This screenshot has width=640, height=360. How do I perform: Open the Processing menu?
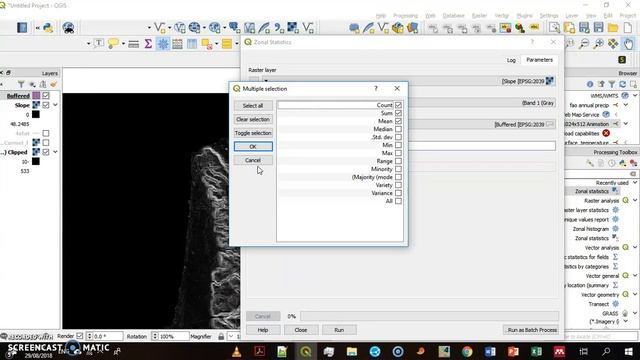pyautogui.click(x=405, y=16)
